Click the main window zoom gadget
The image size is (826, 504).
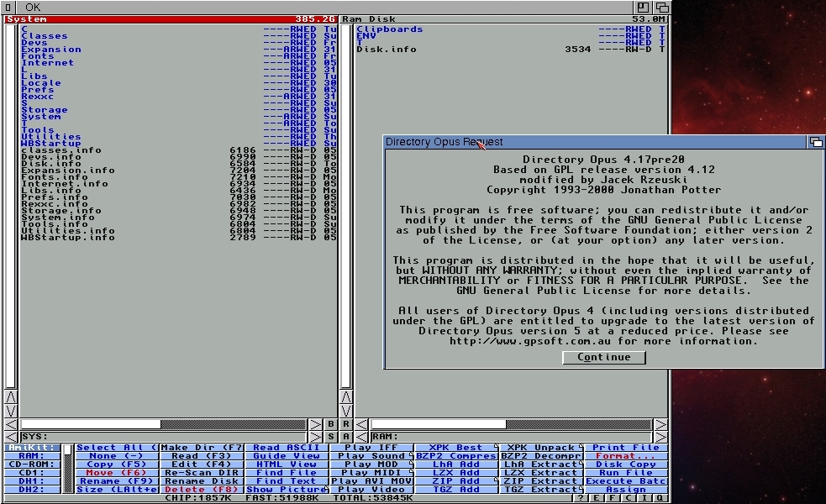tap(643, 8)
